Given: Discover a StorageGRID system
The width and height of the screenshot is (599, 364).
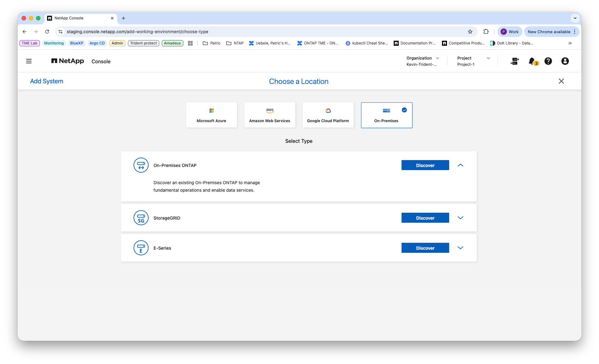Looking at the screenshot, I should (x=425, y=218).
